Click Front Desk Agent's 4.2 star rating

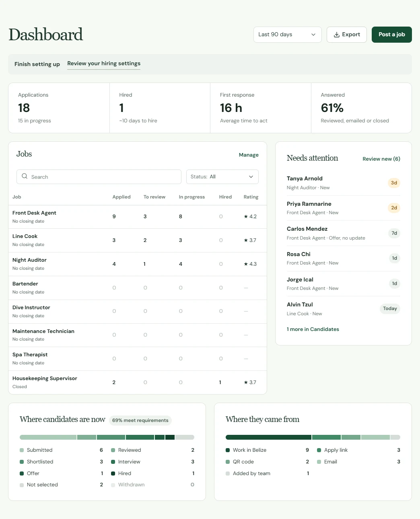[250, 217]
